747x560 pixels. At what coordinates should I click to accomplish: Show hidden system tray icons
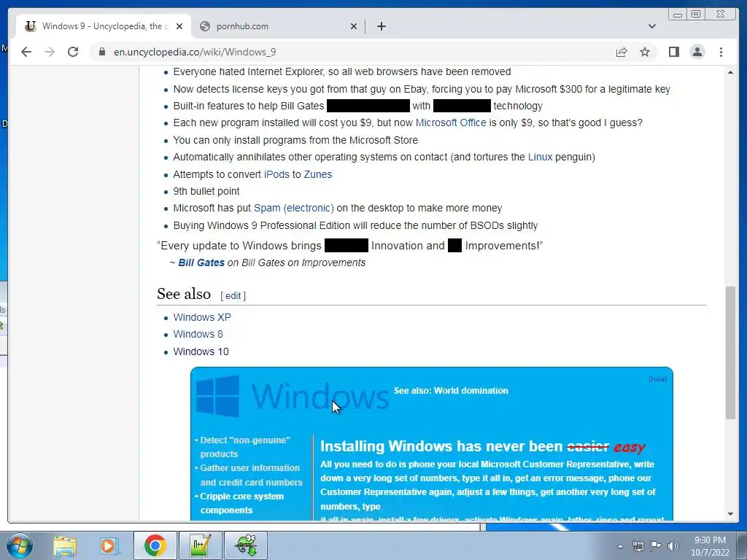(x=620, y=546)
